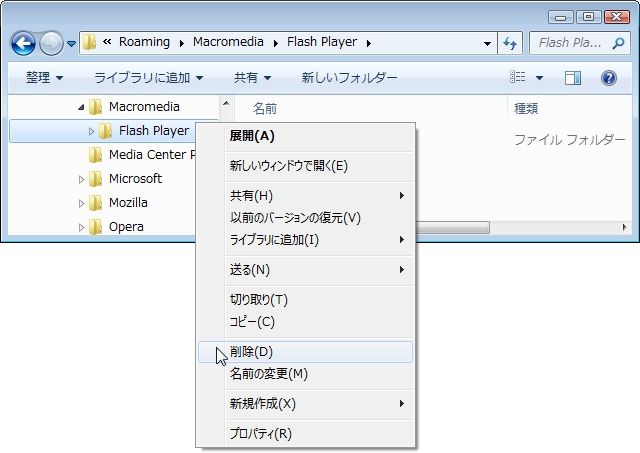The width and height of the screenshot is (640, 453).
Task: Collapse the Macromedia tree folder
Action: coord(81,107)
